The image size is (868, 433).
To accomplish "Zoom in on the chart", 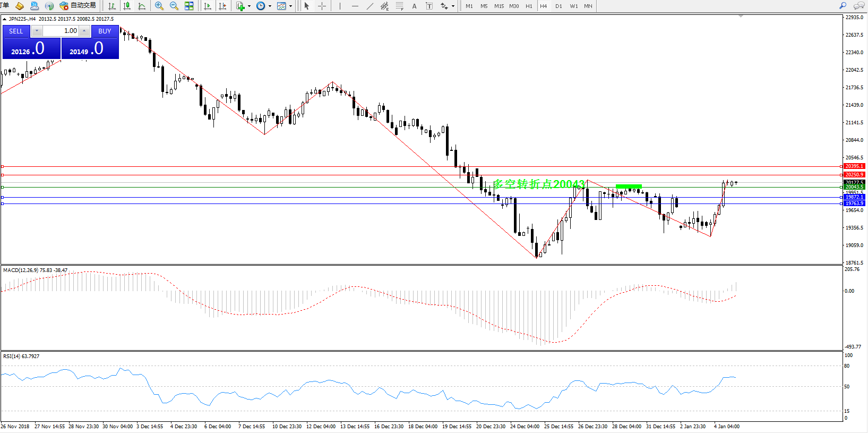I will click(x=159, y=6).
